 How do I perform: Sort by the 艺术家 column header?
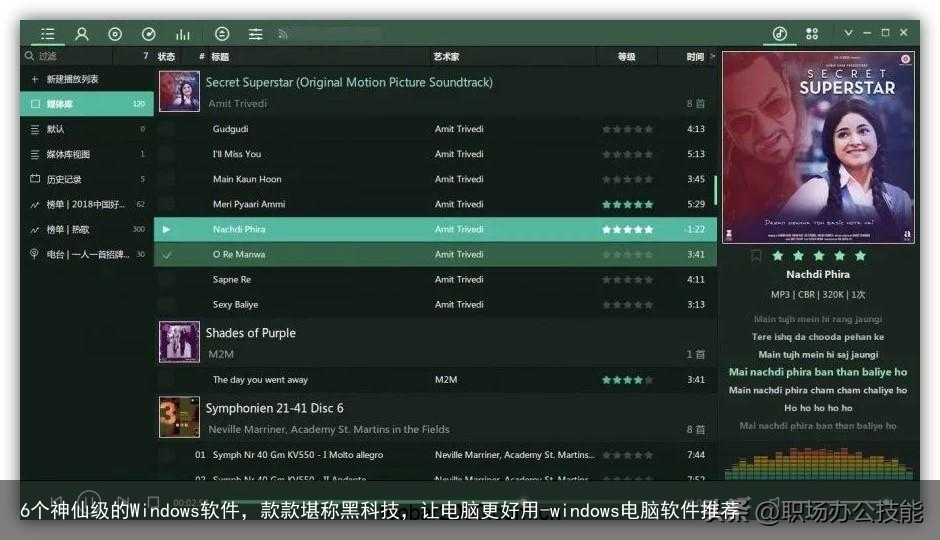click(x=446, y=56)
